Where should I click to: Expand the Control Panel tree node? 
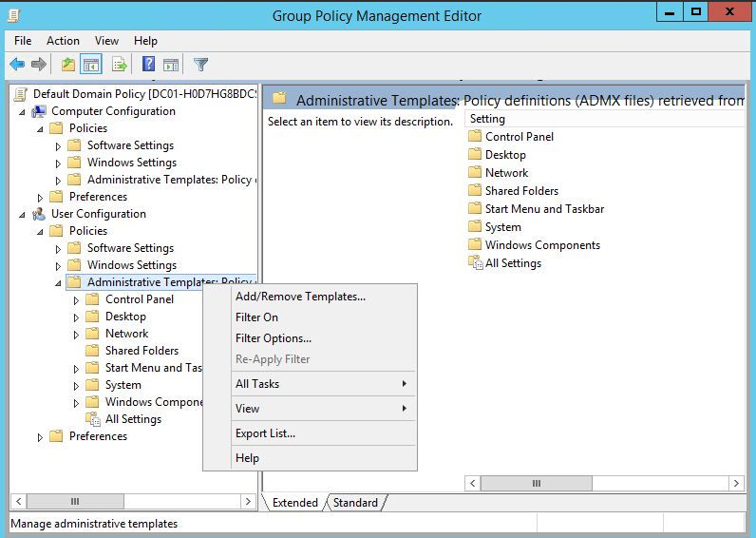pos(76,300)
